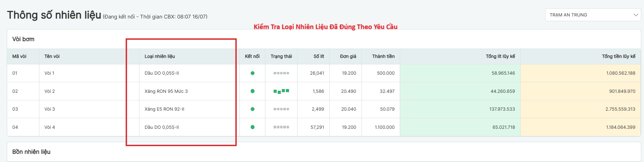
Task: Select the Xăng RON 95 Mức 3 fuel cell
Action: [x=166, y=91]
